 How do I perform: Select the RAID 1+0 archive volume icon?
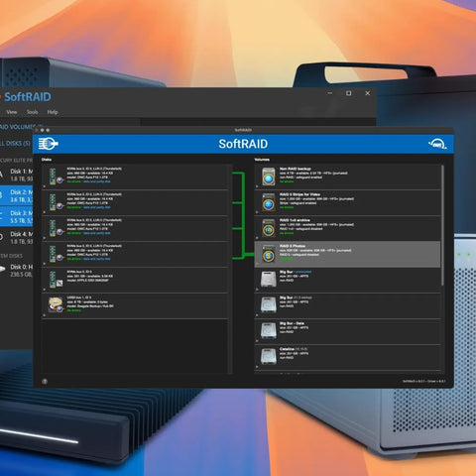(x=269, y=228)
